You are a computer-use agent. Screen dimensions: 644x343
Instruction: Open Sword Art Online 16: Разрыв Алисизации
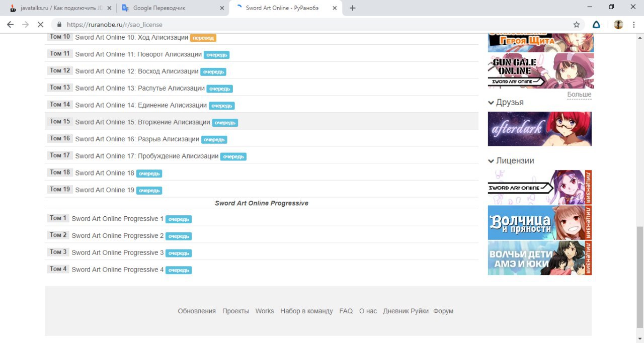137,139
